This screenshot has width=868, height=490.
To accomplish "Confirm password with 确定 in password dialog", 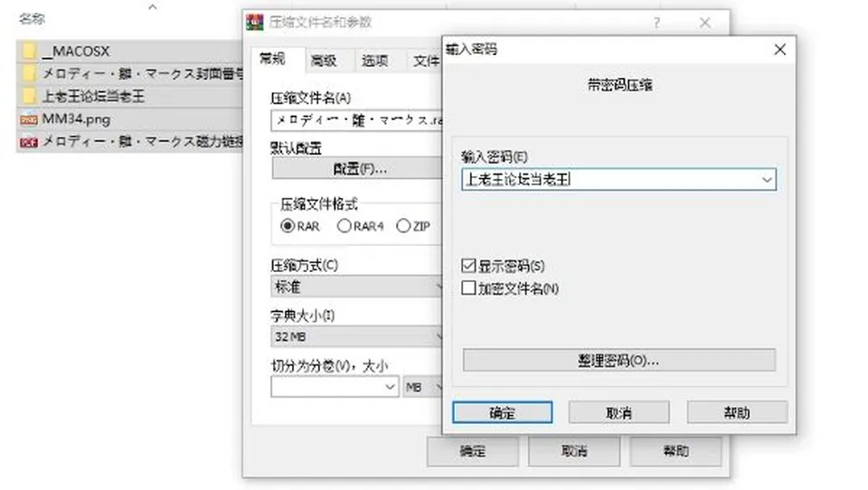I will click(503, 412).
